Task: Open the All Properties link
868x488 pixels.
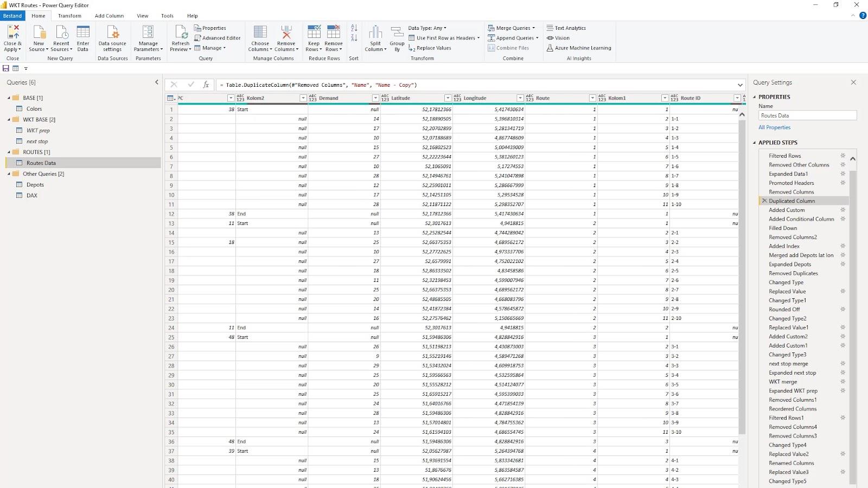Action: coord(774,127)
